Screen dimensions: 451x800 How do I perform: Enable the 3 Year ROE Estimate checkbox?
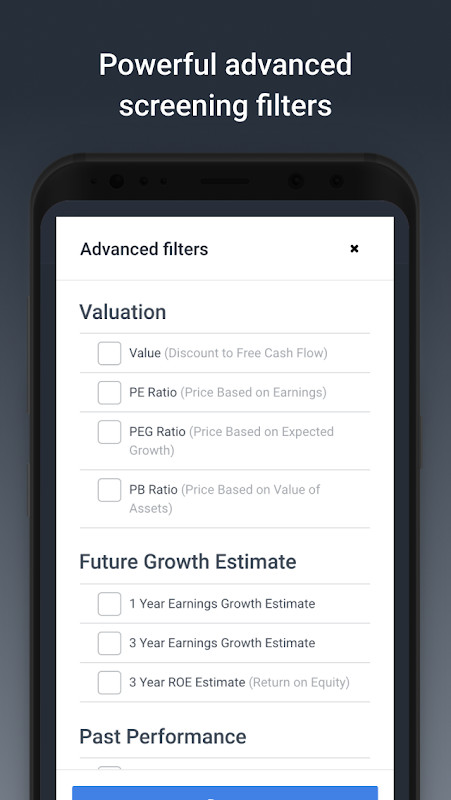click(109, 682)
